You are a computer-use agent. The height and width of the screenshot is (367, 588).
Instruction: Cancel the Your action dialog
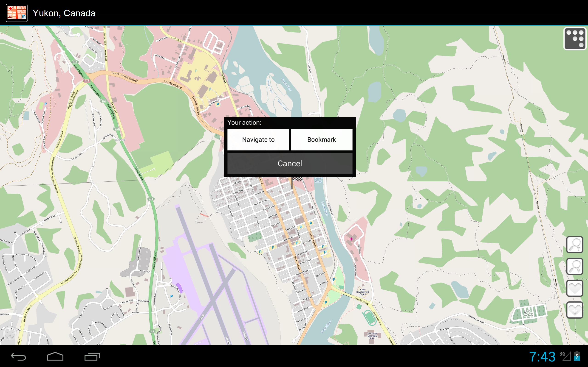(x=290, y=163)
